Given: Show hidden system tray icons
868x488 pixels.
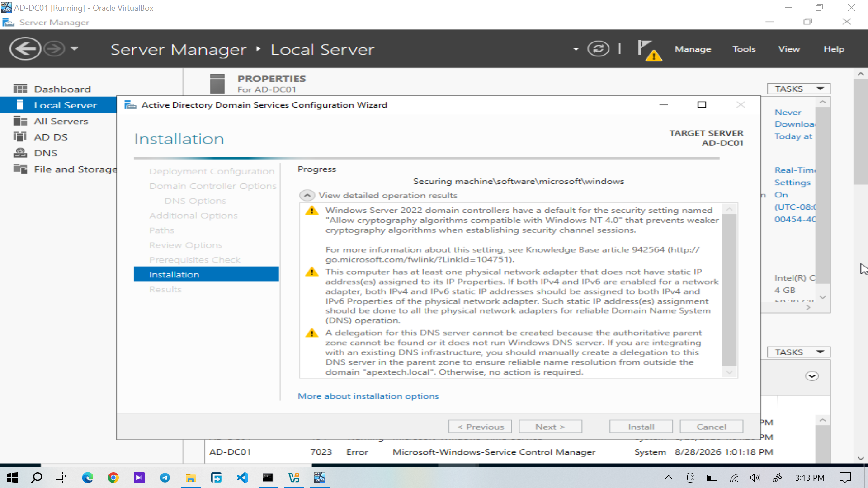Looking at the screenshot, I should pos(668,478).
